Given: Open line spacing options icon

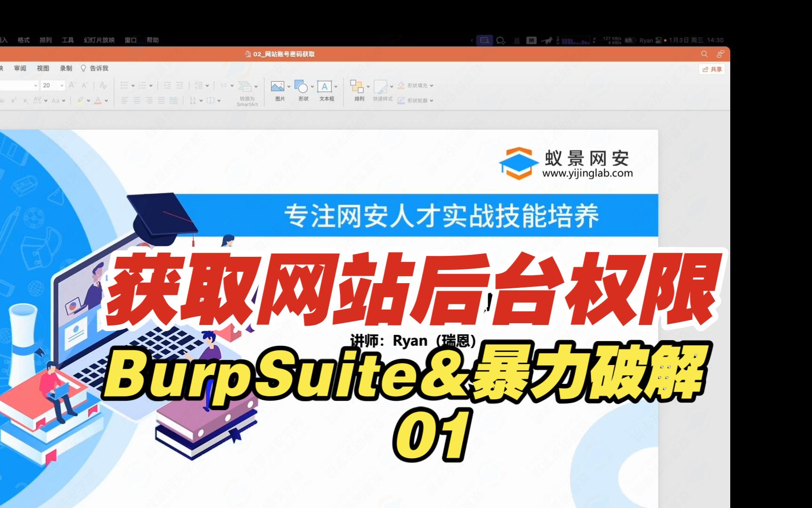Looking at the screenshot, I should pos(199,85).
